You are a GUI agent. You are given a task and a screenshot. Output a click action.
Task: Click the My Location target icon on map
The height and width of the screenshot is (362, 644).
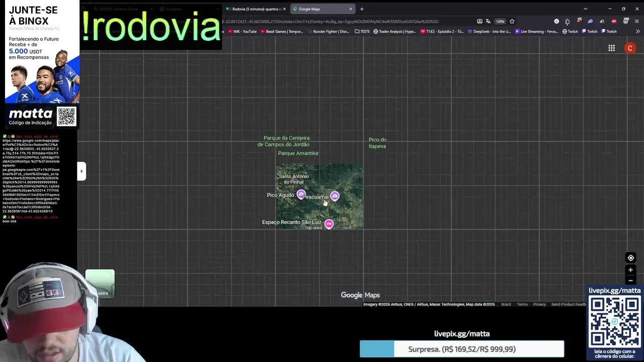(x=630, y=258)
